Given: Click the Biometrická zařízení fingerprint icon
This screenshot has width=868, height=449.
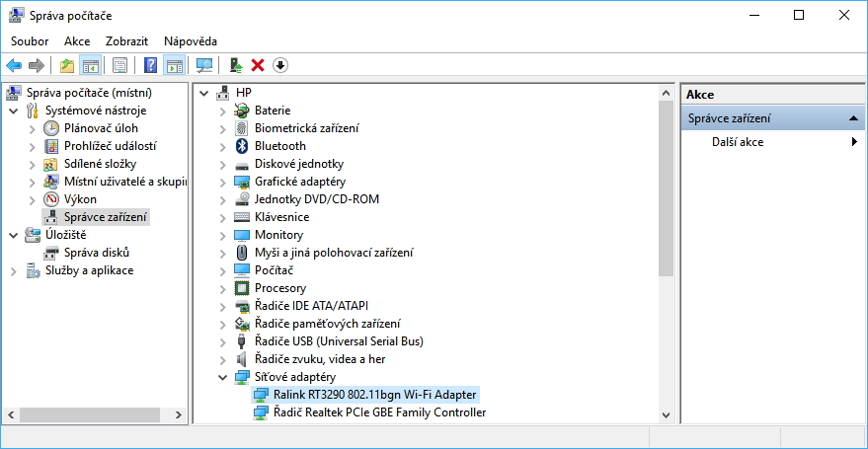Looking at the screenshot, I should pyautogui.click(x=242, y=128).
